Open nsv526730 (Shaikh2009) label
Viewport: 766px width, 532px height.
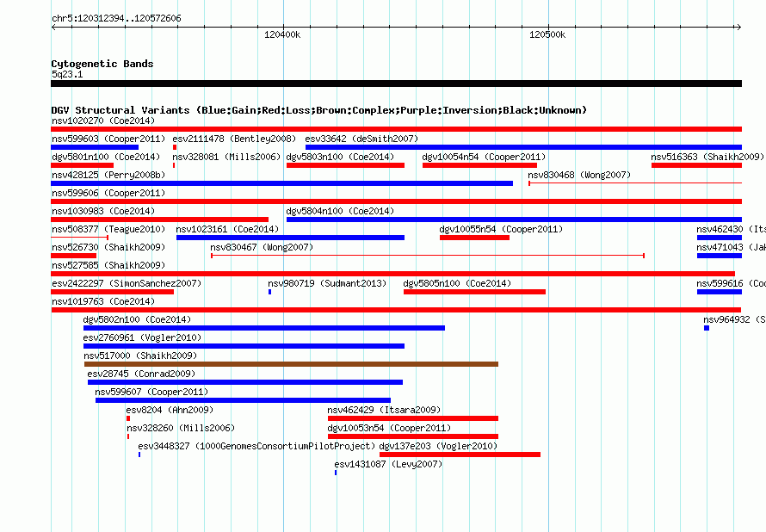coord(108,247)
